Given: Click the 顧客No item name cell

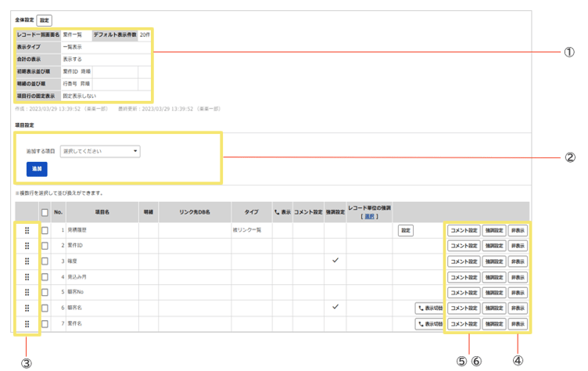Looking at the screenshot, I should (x=102, y=292).
